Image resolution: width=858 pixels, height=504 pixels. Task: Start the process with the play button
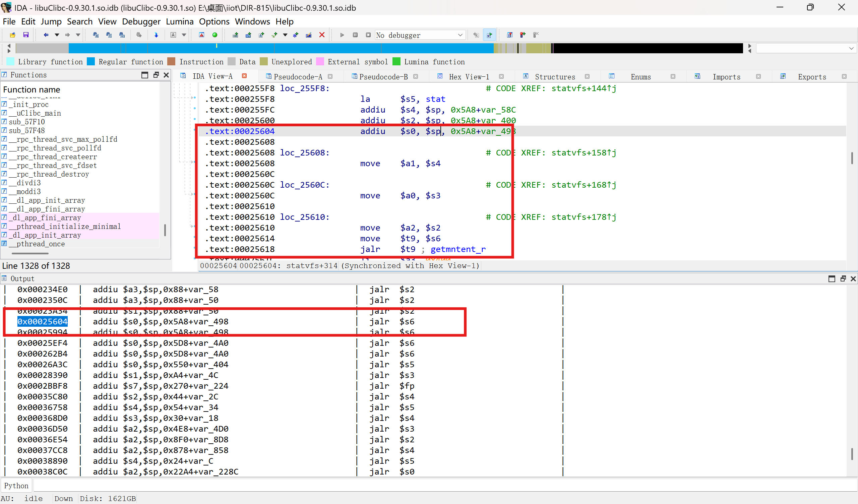[342, 35]
